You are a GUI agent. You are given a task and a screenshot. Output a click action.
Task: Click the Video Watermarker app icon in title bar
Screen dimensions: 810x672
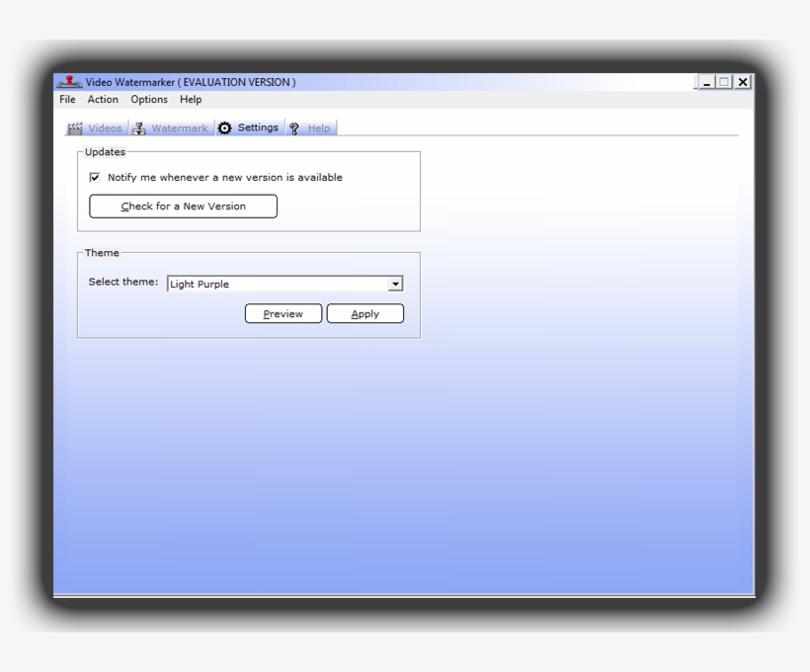[69, 82]
